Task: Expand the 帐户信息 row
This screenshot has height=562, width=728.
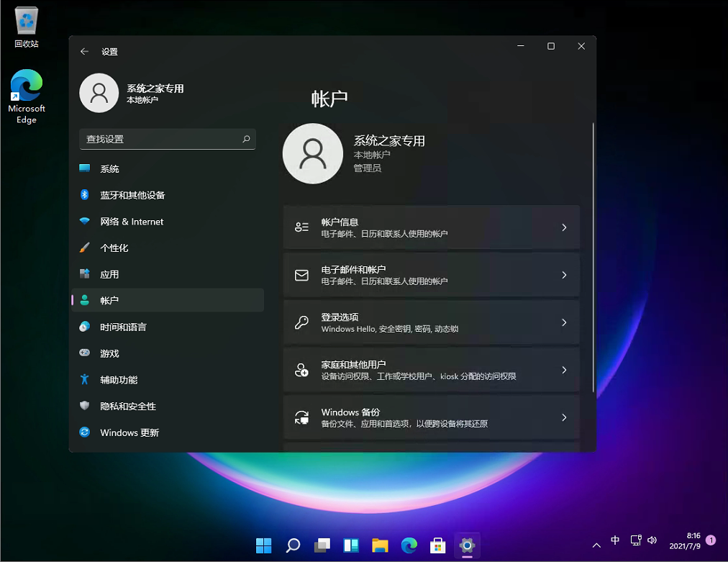Action: [432, 227]
